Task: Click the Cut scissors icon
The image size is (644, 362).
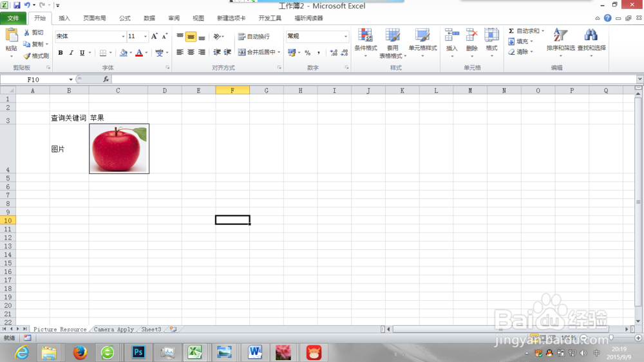Action: click(x=27, y=32)
